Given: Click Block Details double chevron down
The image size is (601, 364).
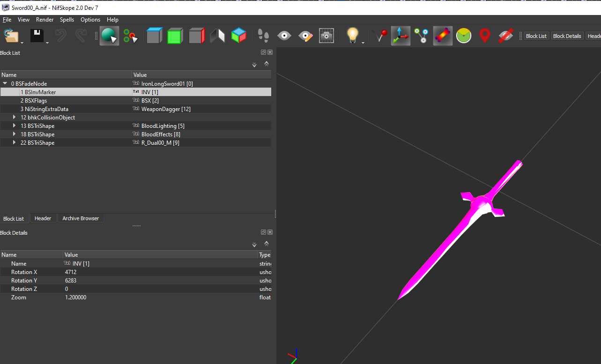Looking at the screenshot, I should pos(254,245).
